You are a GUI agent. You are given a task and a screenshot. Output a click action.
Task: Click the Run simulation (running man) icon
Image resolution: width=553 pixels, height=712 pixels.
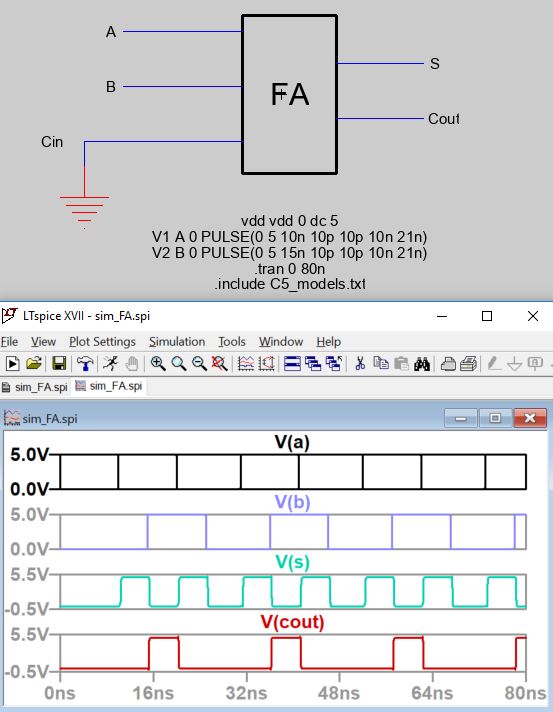coord(110,363)
